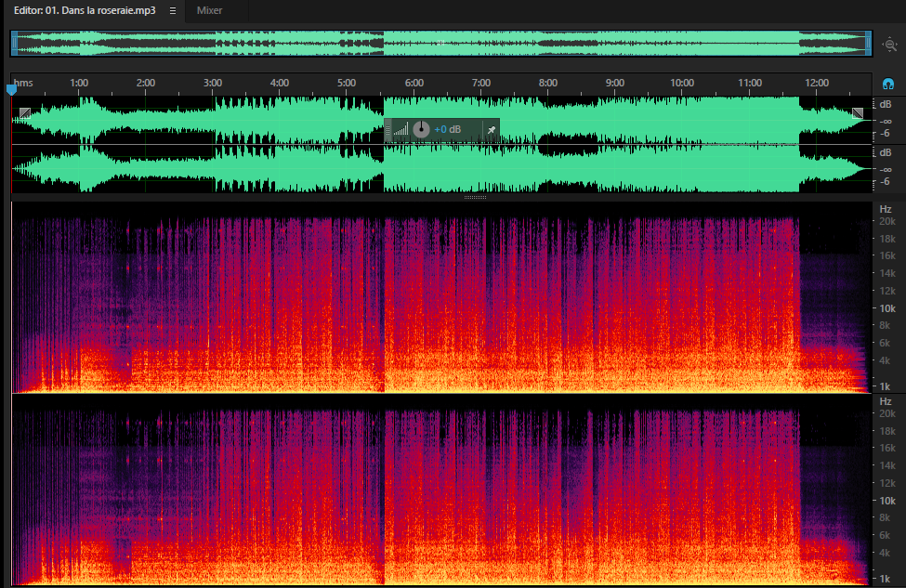This screenshot has height=588, width=906.
Task: Click the 1:00 mark on the time ruler
Action: point(79,84)
